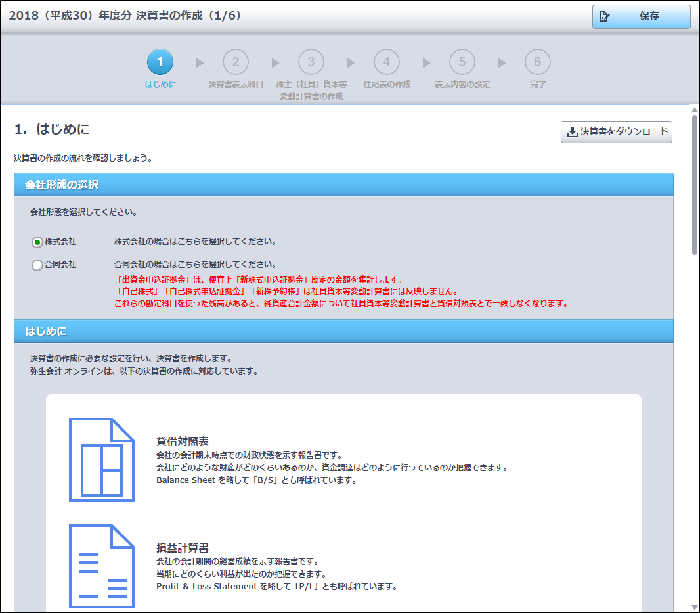Go to step 5 表示内容の設定
Image resolution: width=700 pixels, height=613 pixels.
point(462,62)
